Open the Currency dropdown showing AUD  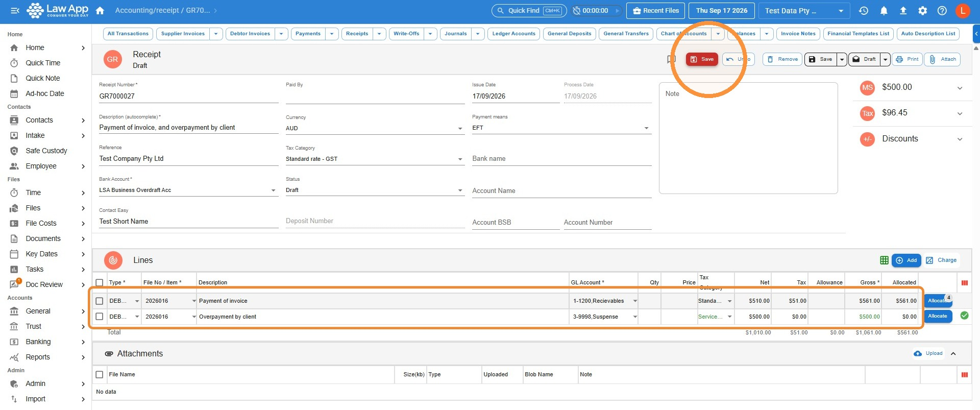pos(375,128)
